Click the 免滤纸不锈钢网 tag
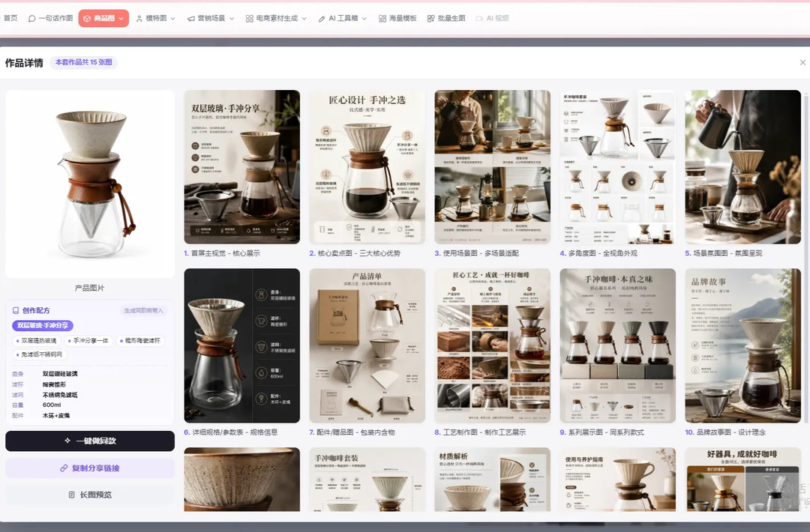The height and width of the screenshot is (532, 810). click(40, 354)
